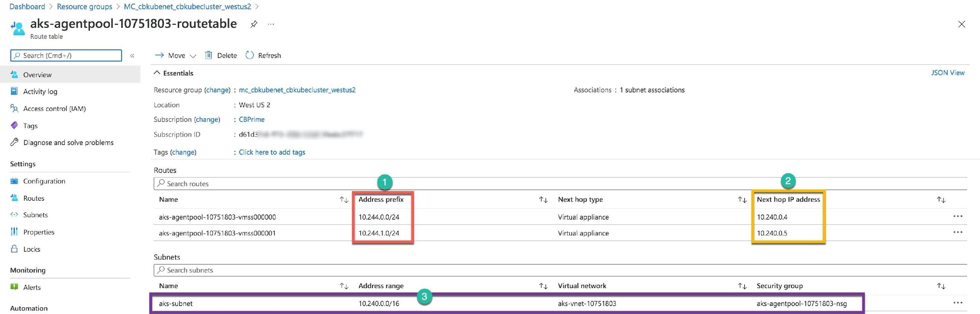Image resolution: width=980 pixels, height=314 pixels.
Task: Click aks-vnet-10751803 virtual network
Action: [587, 303]
